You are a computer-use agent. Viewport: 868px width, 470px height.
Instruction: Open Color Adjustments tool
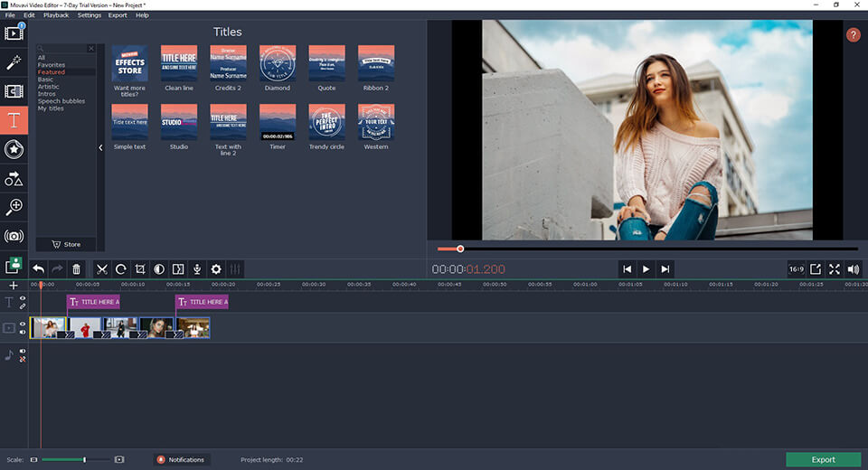[x=159, y=268]
